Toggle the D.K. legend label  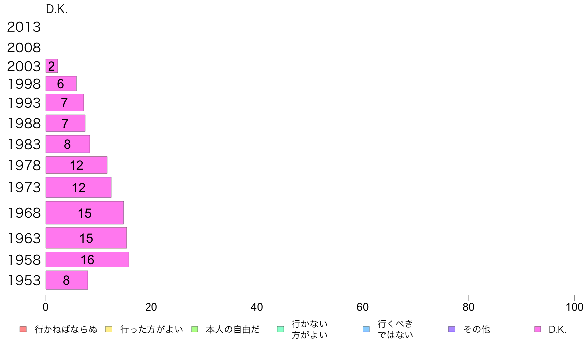tap(557, 329)
